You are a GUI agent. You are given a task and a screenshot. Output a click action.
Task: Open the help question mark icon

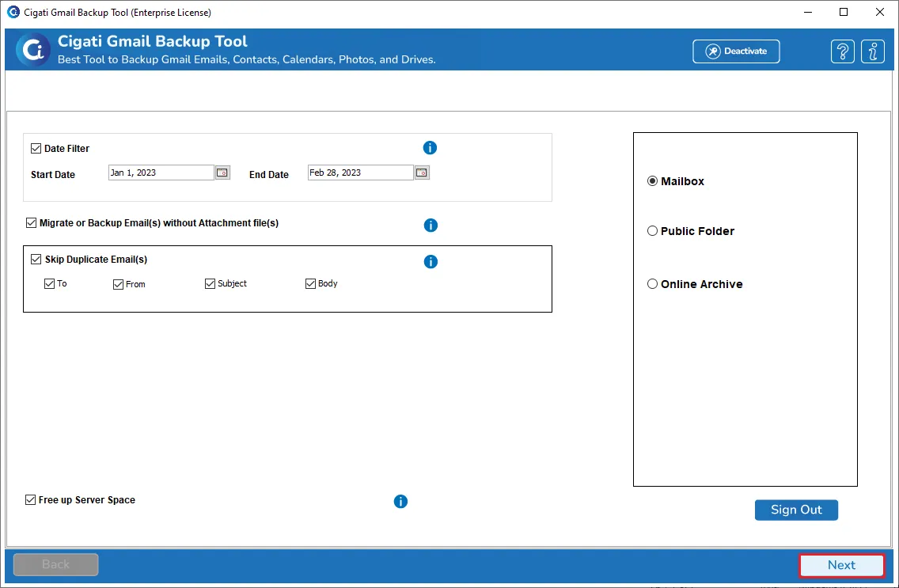click(843, 51)
